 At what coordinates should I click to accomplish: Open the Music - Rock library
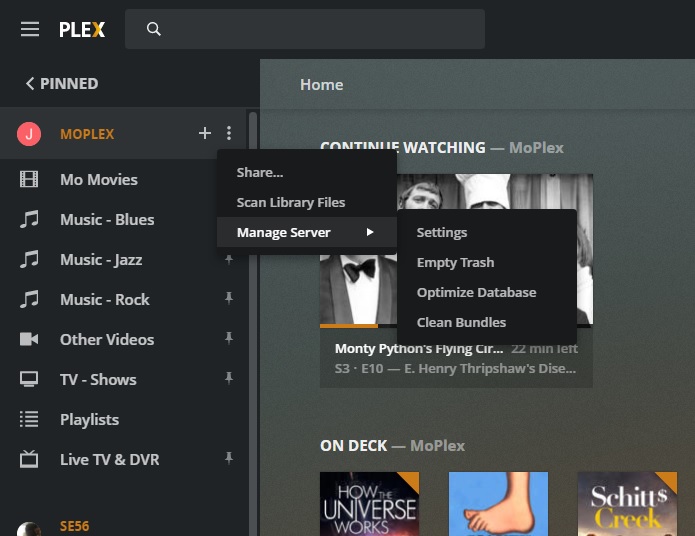tap(105, 300)
